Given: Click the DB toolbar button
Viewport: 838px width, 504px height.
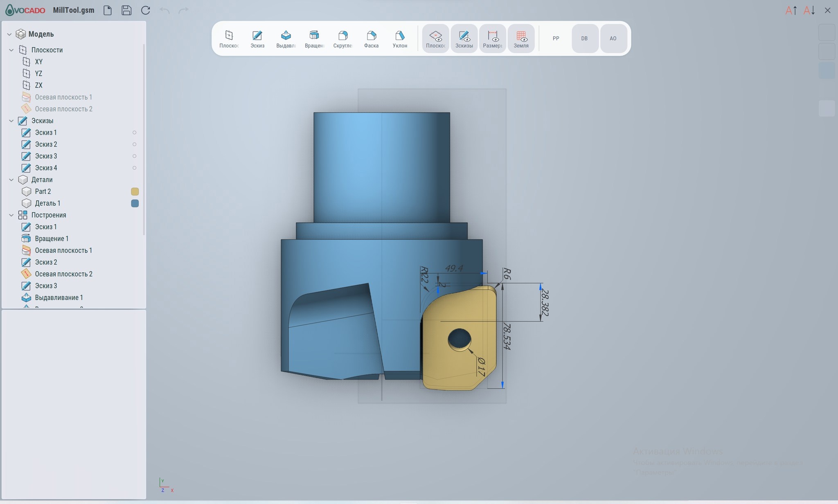Looking at the screenshot, I should pos(584,38).
